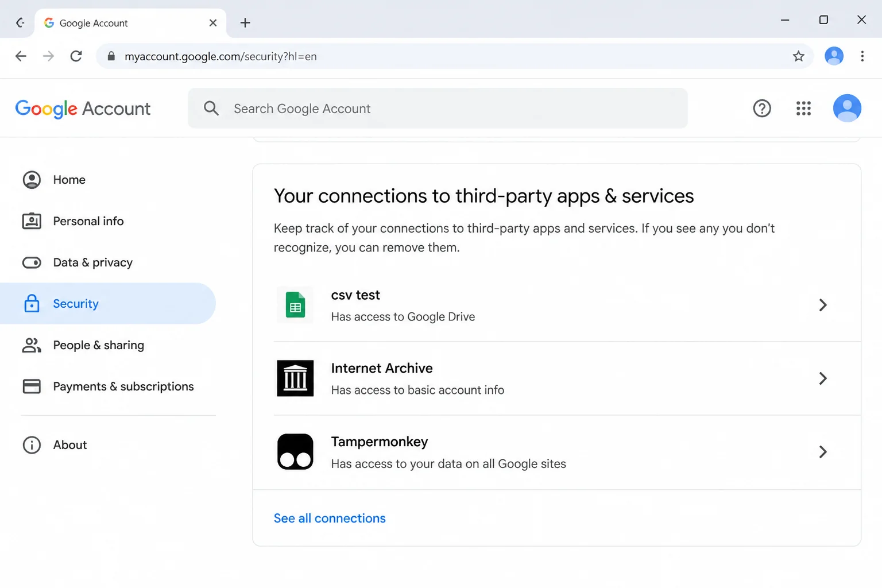This screenshot has width=882, height=588.
Task: Close the Google Account tab
Action: pyautogui.click(x=213, y=23)
